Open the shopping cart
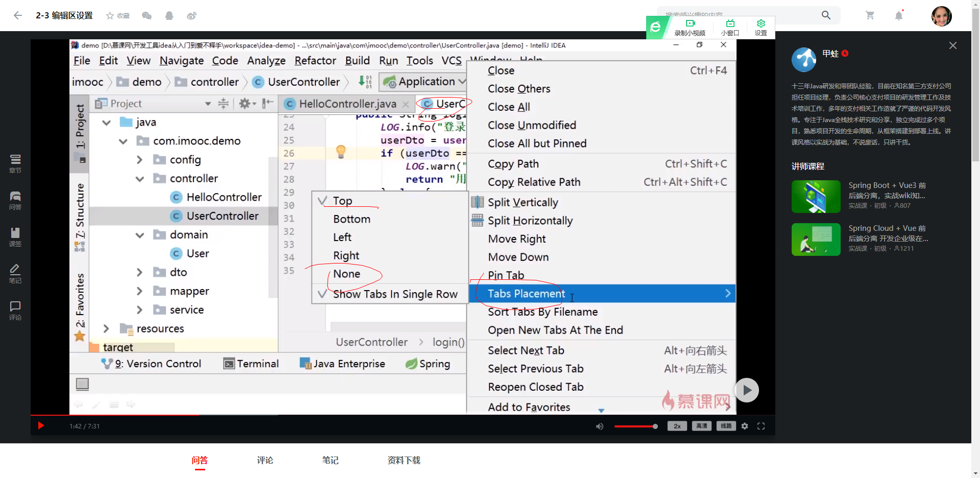The width and height of the screenshot is (980, 478). point(870,15)
